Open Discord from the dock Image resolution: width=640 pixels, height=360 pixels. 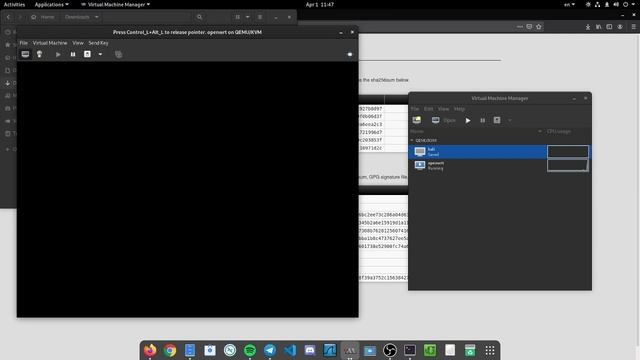point(310,350)
